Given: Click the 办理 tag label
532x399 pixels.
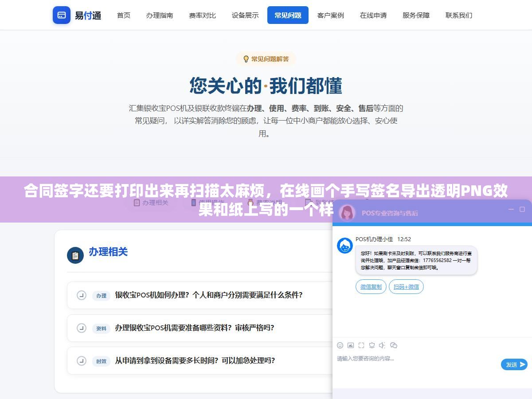Looking at the screenshot, I should [101, 296].
